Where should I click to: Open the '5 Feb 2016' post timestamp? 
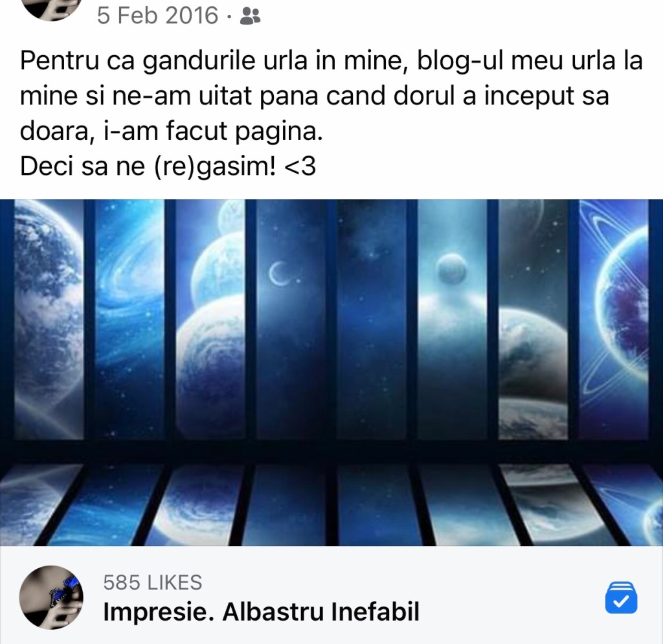[157, 16]
